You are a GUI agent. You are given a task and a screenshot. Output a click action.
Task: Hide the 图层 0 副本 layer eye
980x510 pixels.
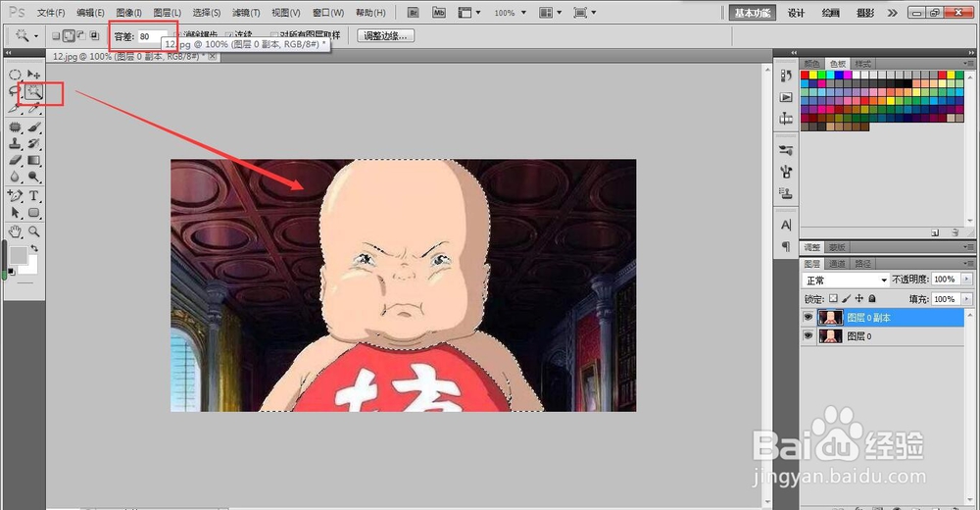coord(808,317)
